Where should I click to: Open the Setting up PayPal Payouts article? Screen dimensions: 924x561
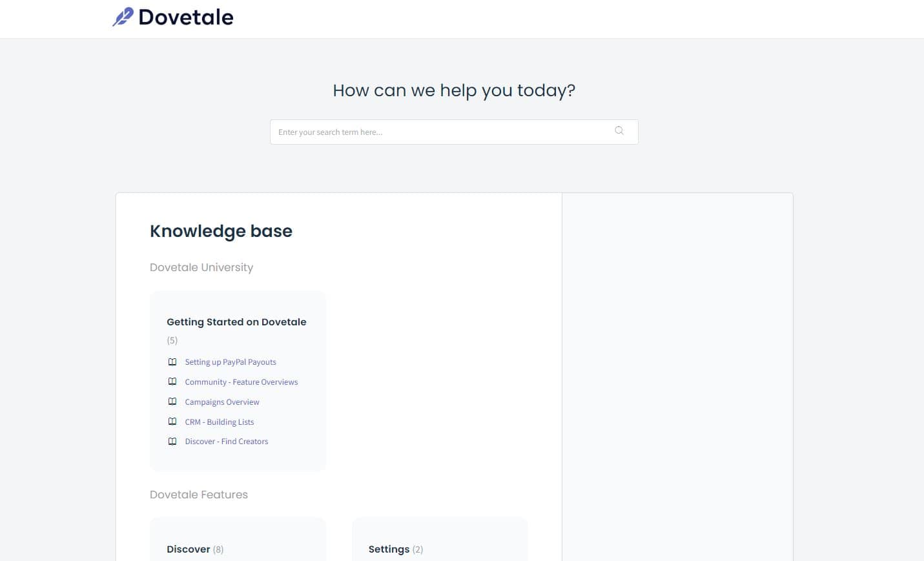[230, 362]
